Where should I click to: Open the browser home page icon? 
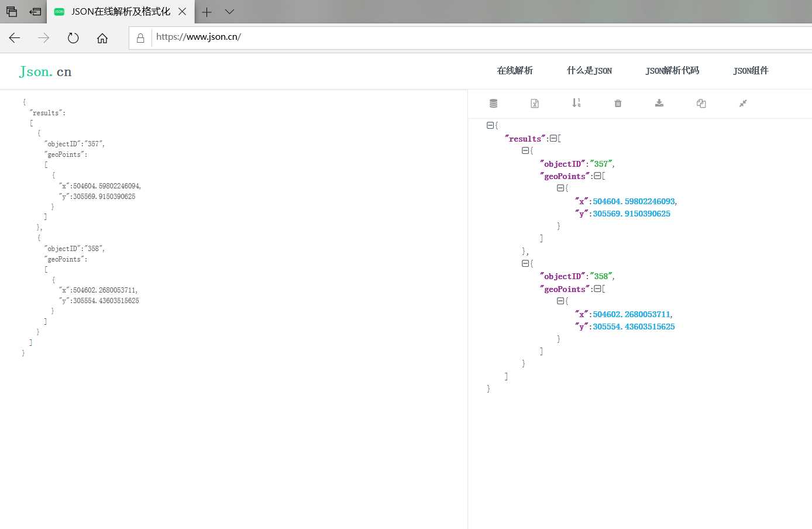click(x=102, y=38)
